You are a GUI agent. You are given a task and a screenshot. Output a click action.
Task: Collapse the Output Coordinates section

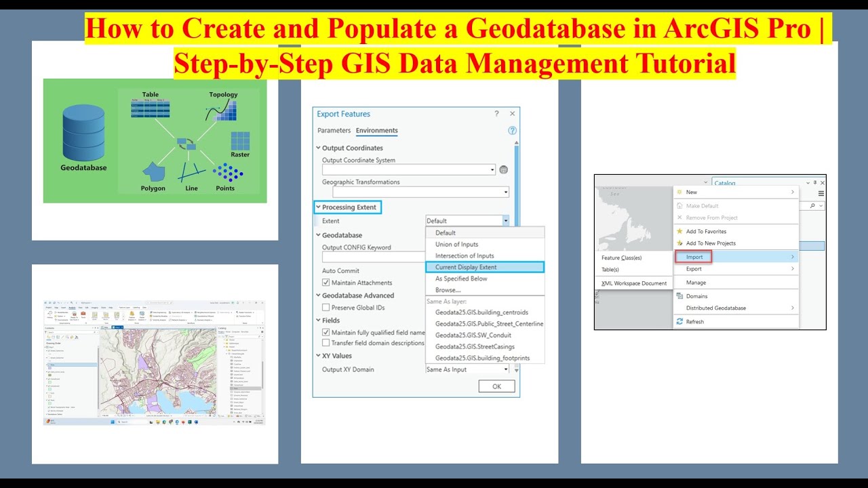(317, 148)
